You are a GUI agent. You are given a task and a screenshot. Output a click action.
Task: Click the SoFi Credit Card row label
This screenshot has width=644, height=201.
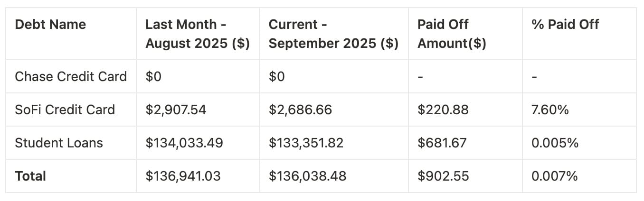(x=65, y=110)
